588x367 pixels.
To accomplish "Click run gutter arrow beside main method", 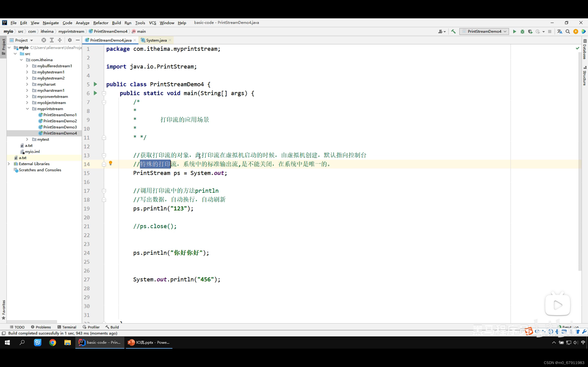I will [x=96, y=93].
